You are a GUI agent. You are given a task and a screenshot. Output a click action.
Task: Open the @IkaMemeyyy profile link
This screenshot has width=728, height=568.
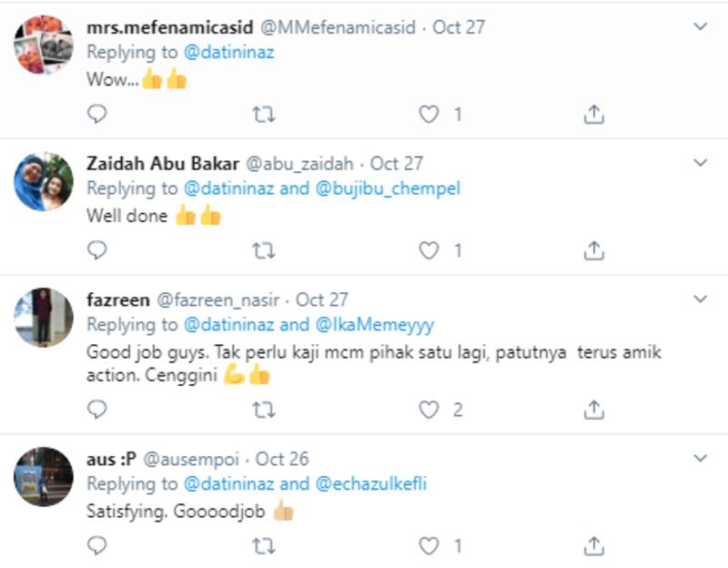(x=374, y=325)
